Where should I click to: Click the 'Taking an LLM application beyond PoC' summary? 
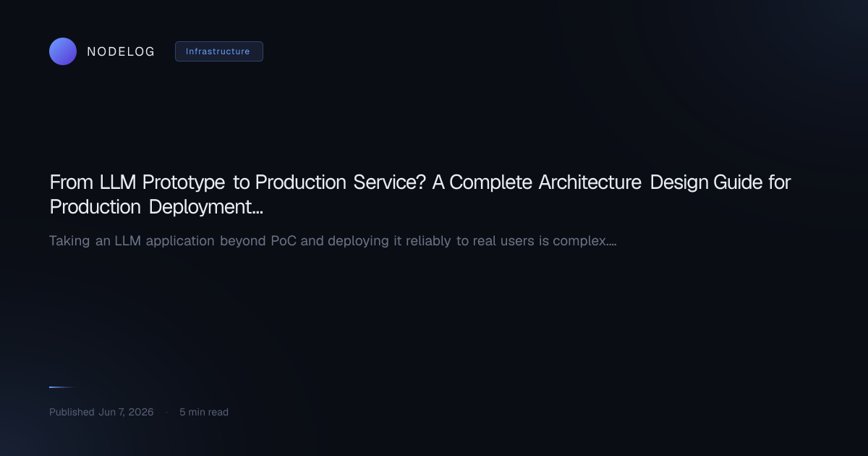333,240
